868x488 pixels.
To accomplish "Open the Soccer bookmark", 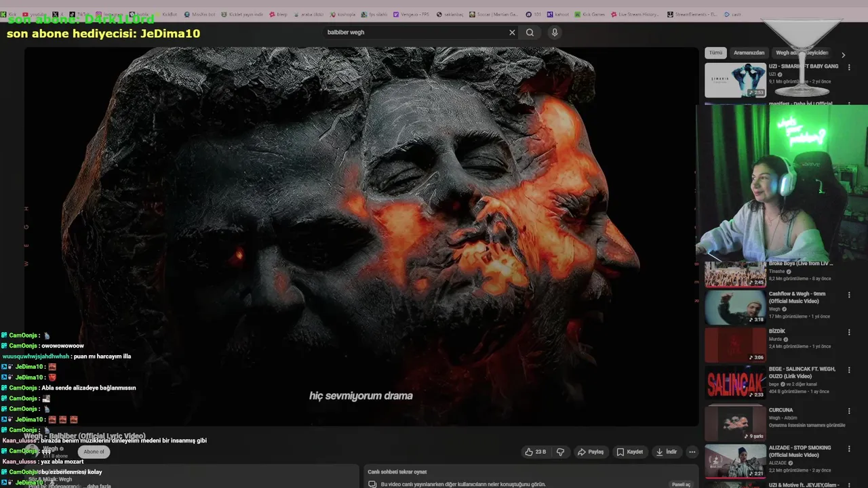I will pos(493,14).
